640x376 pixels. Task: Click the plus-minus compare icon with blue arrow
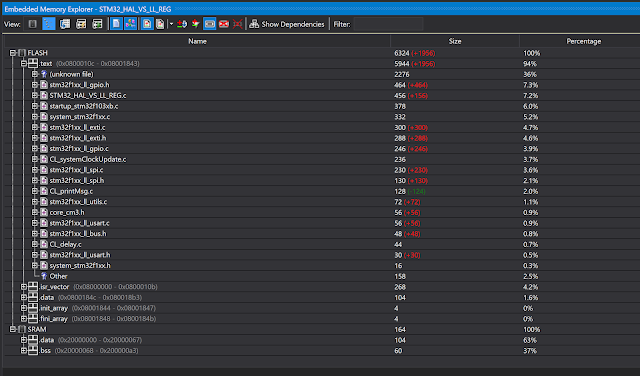[x=182, y=24]
